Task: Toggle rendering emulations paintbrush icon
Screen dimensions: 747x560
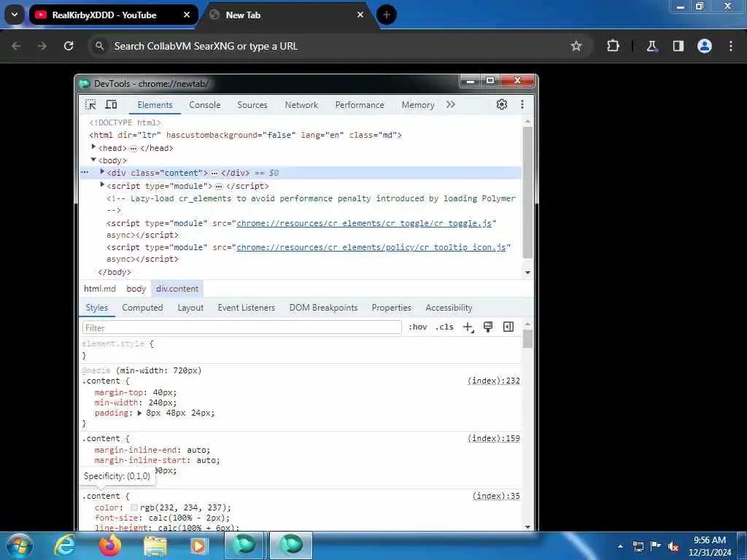Action: coord(488,327)
